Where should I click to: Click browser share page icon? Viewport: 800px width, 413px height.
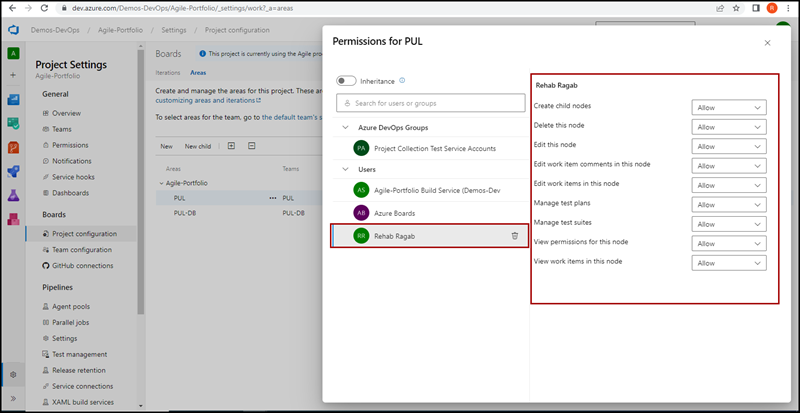[720, 8]
